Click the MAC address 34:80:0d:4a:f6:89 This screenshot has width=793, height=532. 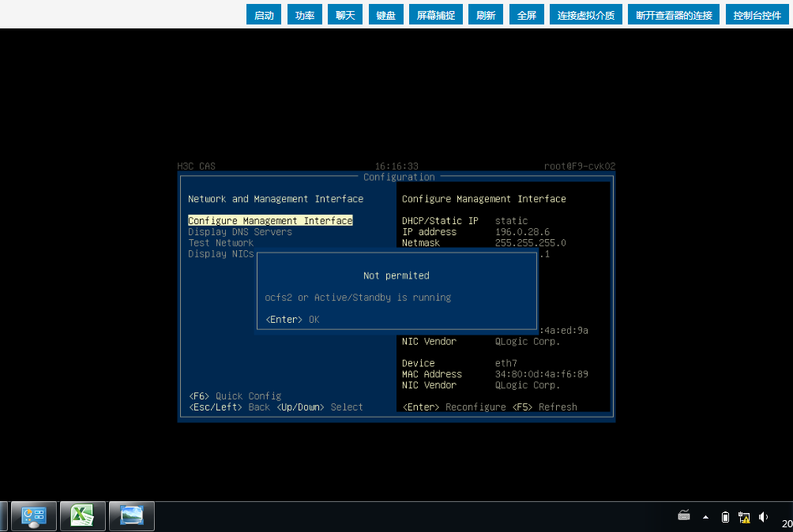[x=542, y=374]
